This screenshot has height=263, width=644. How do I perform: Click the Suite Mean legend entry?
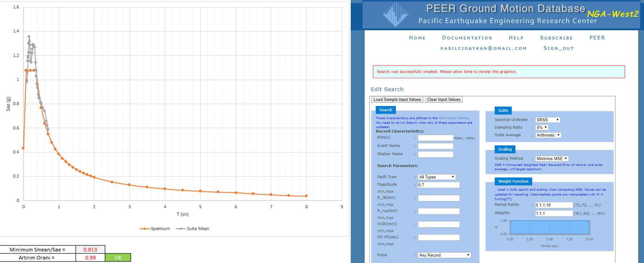192,229
